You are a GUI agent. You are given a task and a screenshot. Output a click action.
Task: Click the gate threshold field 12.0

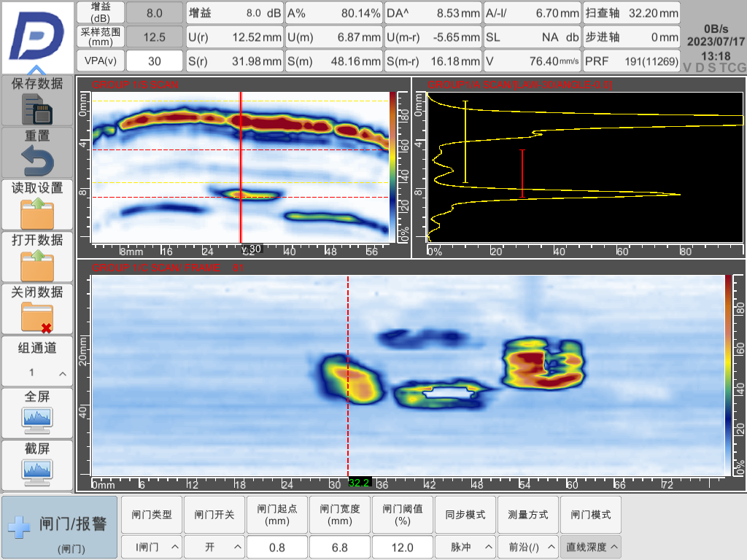(403, 546)
